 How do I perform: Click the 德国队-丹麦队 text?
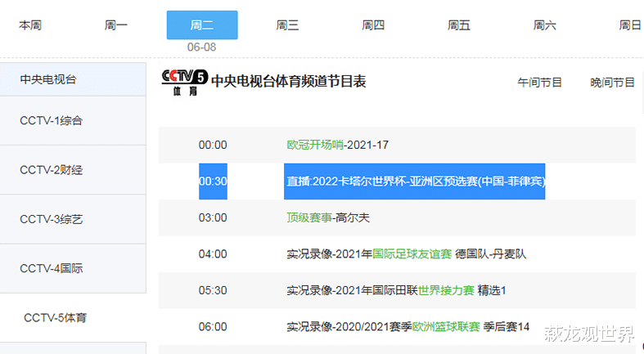click(x=491, y=254)
